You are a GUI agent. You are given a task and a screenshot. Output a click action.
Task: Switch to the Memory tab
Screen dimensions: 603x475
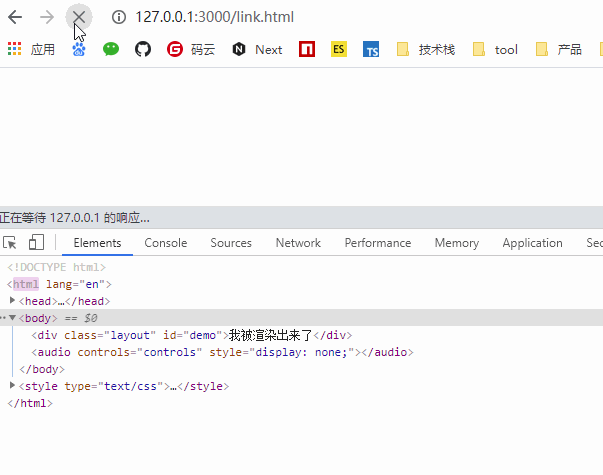click(x=456, y=243)
